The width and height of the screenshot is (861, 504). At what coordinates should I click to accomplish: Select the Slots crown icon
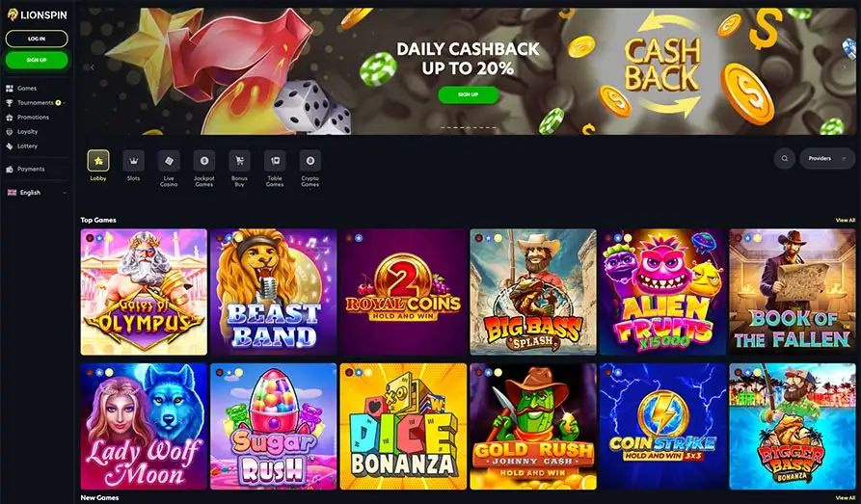pos(133,161)
